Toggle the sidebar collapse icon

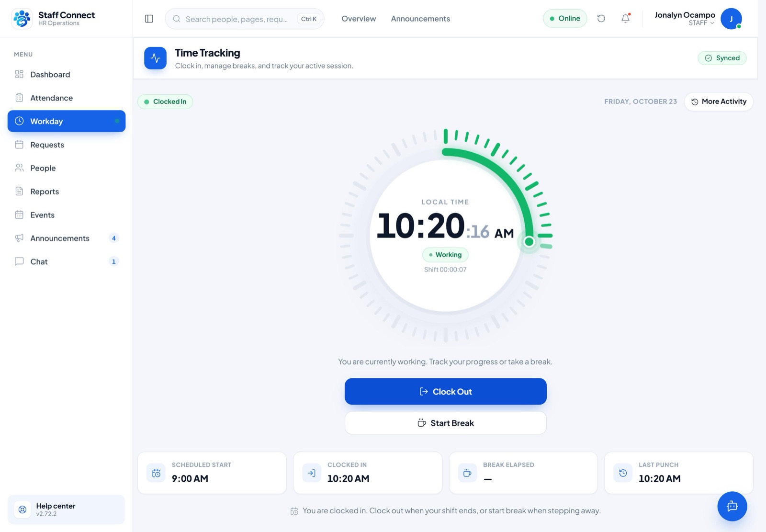pyautogui.click(x=149, y=19)
